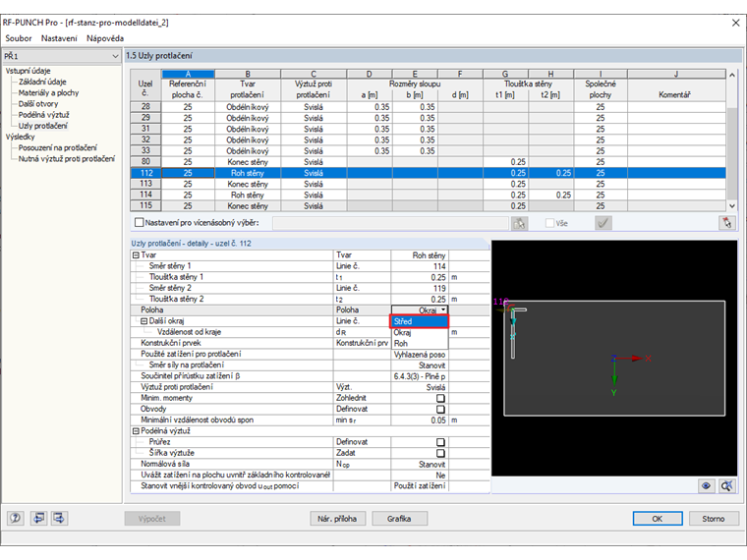Toggle the eye view icon below graphic
The height and width of the screenshot is (560, 747).
[x=706, y=485]
